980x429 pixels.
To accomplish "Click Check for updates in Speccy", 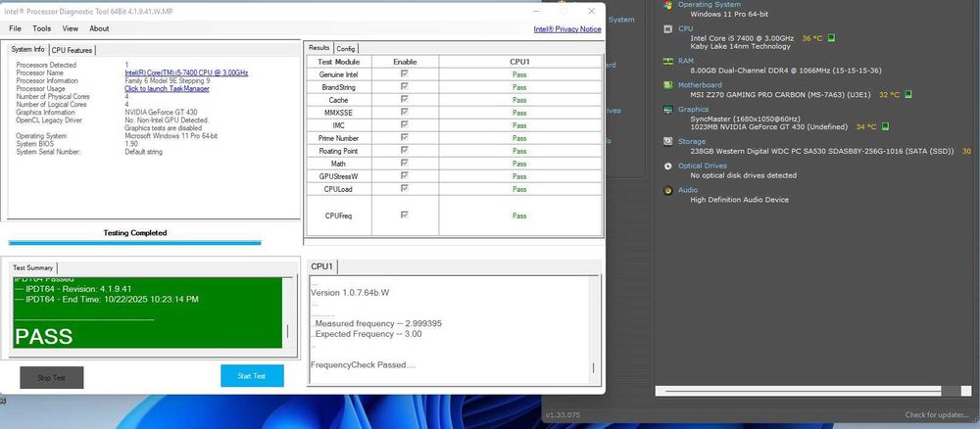I will [938, 415].
